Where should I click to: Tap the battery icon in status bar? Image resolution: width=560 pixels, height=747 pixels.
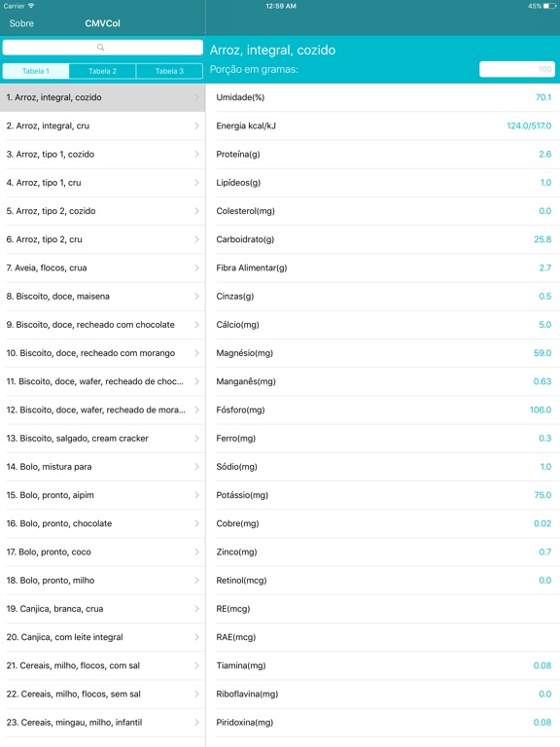tap(549, 6)
